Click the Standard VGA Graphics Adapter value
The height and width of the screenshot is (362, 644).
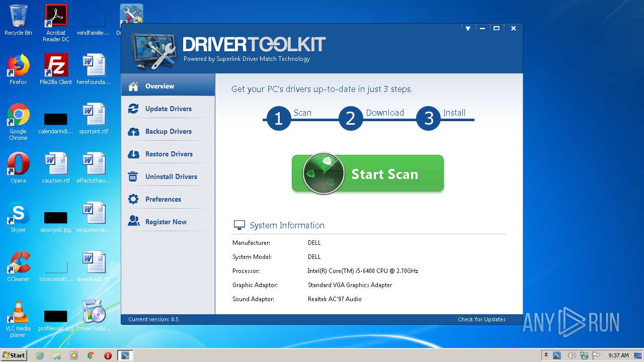[350, 285]
